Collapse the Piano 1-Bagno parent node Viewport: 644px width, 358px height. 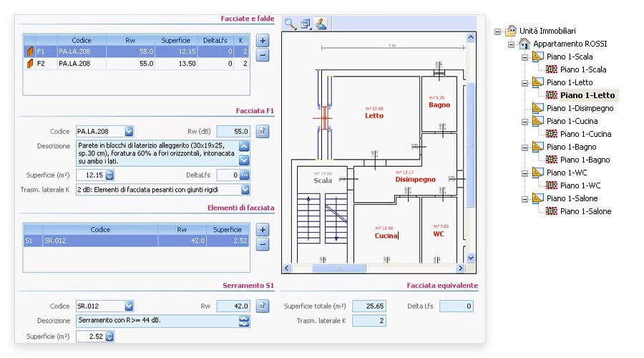525,148
